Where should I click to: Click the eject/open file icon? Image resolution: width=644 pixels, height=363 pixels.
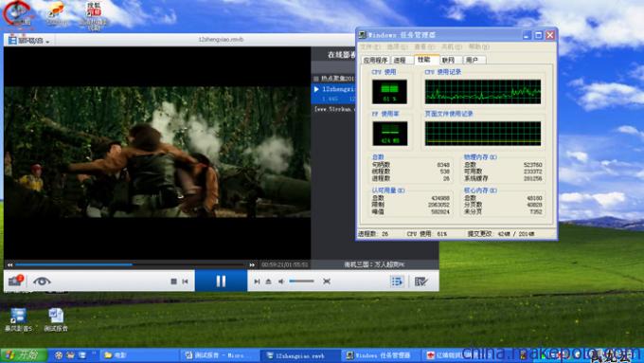click(268, 281)
